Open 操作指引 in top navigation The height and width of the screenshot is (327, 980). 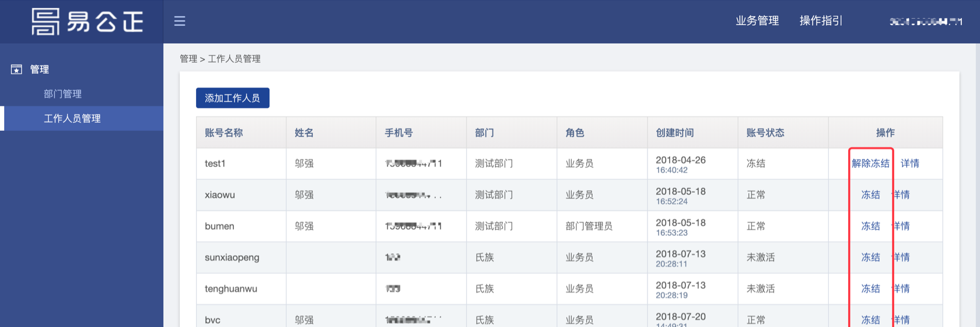point(821,21)
